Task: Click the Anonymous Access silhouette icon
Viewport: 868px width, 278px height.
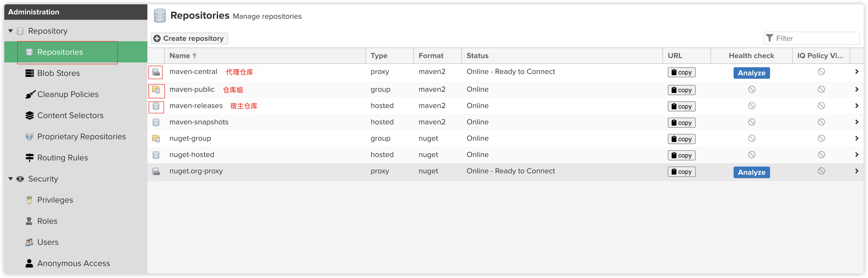Action: [x=29, y=264]
